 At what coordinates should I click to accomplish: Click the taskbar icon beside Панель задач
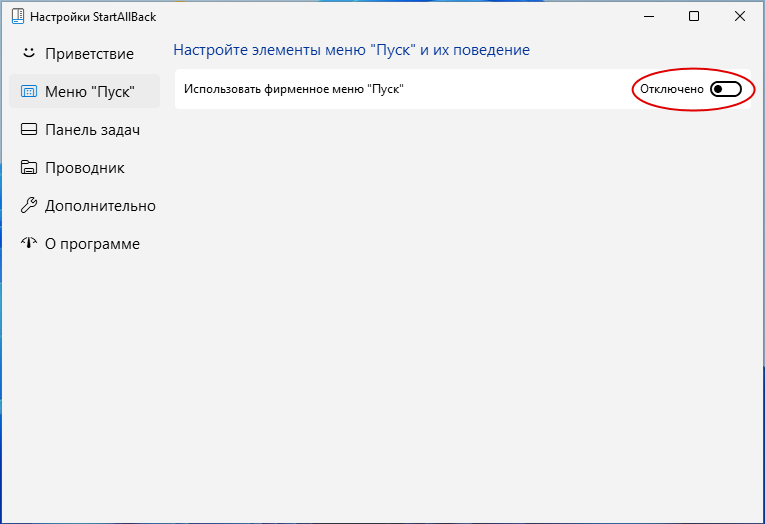click(29, 129)
